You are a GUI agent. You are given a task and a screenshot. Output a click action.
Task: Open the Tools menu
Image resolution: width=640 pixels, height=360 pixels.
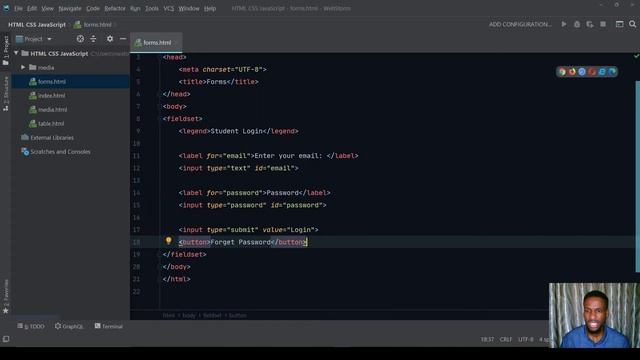pyautogui.click(x=152, y=8)
